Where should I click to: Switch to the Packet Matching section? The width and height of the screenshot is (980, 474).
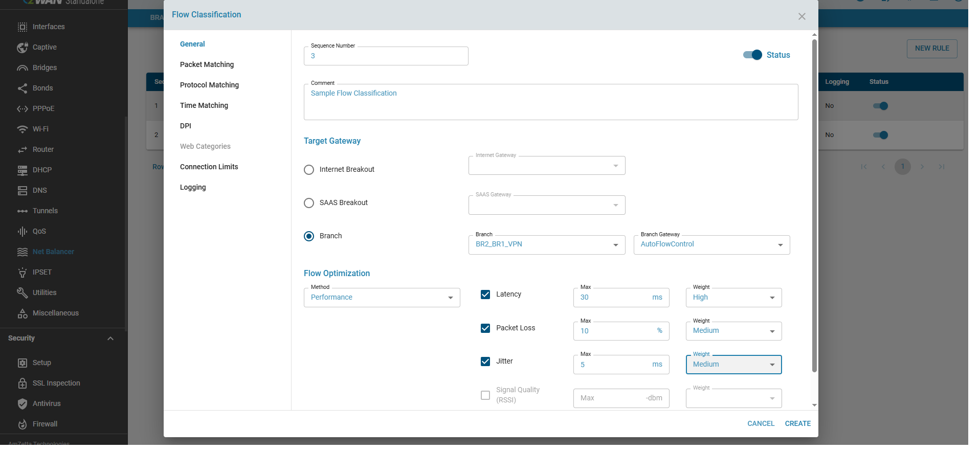pyautogui.click(x=207, y=64)
